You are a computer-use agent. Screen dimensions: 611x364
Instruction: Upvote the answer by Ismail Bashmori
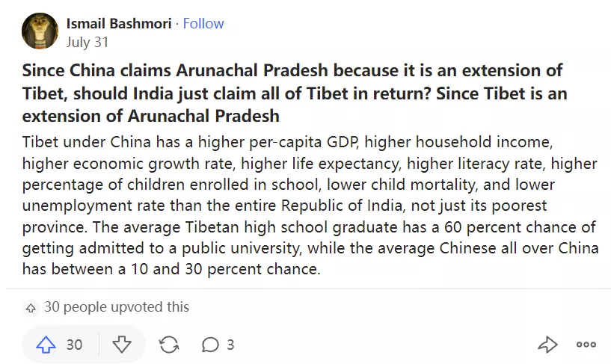(46, 345)
